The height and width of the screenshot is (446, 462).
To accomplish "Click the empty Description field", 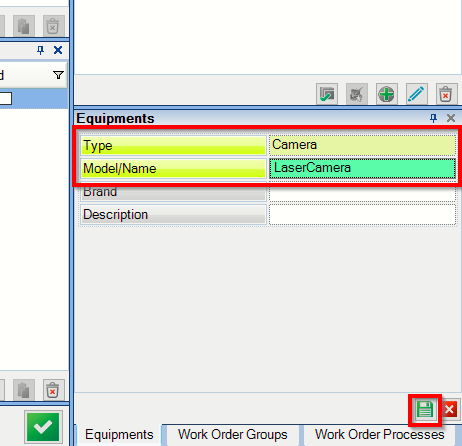I will (362, 215).
